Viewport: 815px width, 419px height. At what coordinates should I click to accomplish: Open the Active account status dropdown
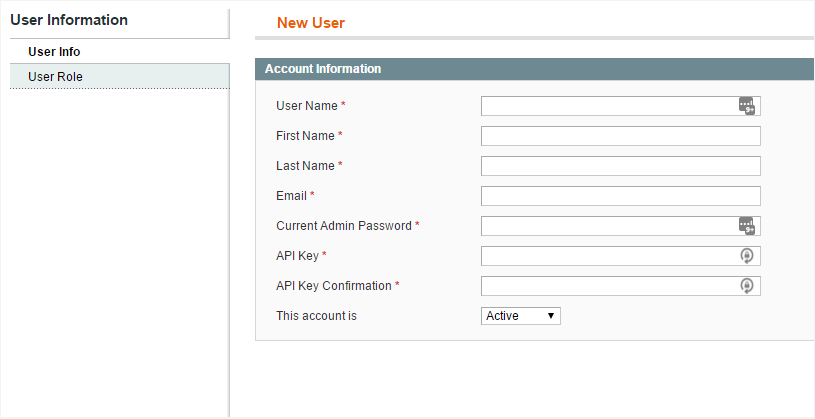point(520,316)
